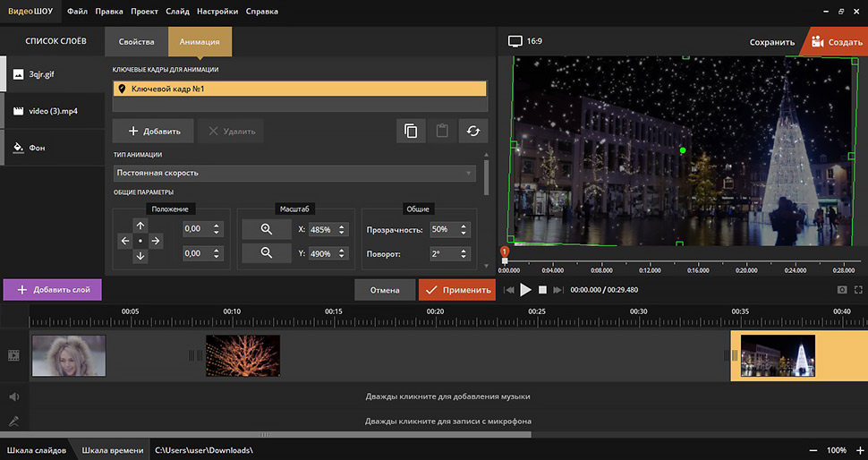
Task: Open the Проект menu
Action: [x=144, y=11]
